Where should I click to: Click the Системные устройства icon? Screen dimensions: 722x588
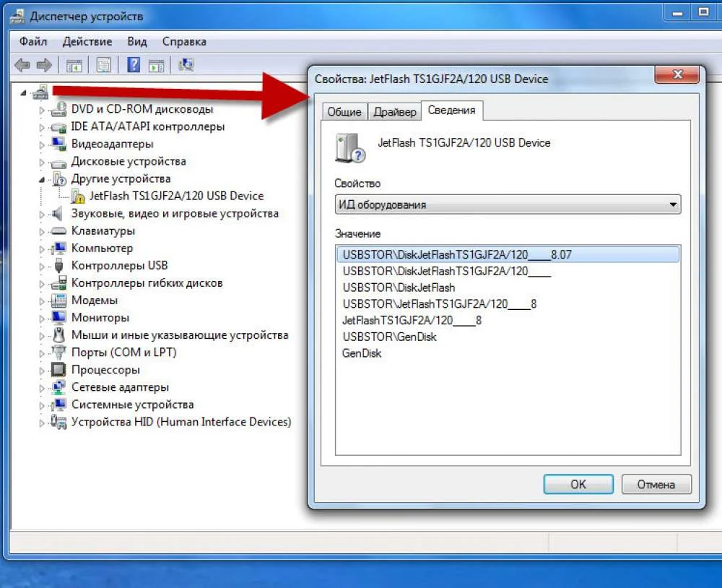58,405
